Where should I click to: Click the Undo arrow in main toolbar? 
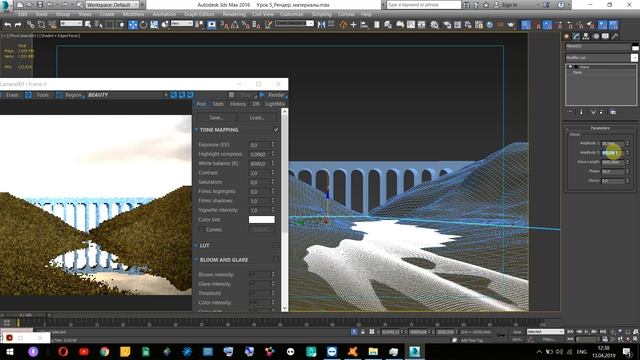[8, 24]
